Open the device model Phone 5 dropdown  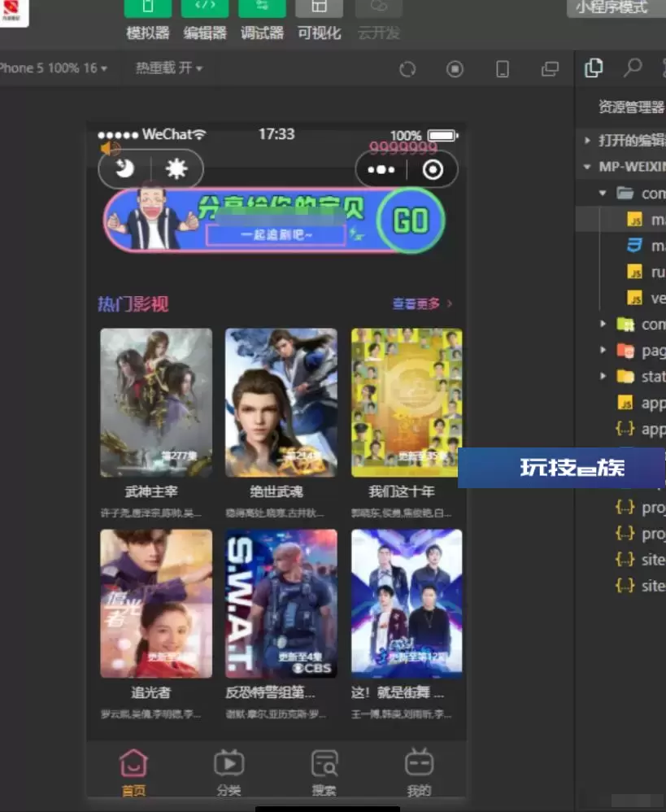[52, 68]
